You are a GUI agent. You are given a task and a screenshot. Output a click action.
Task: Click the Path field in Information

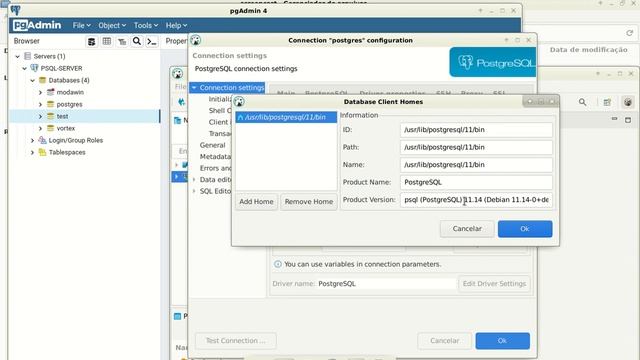coord(476,147)
